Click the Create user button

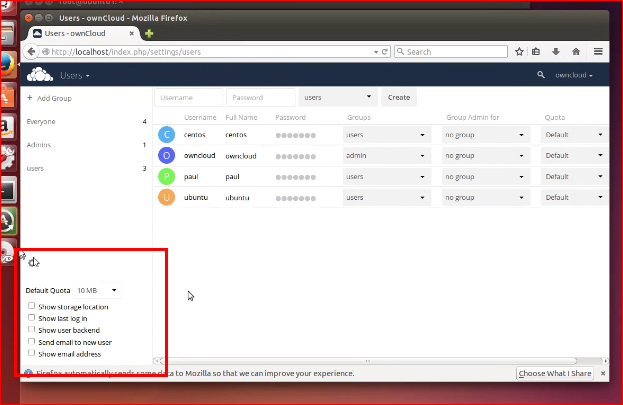tap(399, 97)
